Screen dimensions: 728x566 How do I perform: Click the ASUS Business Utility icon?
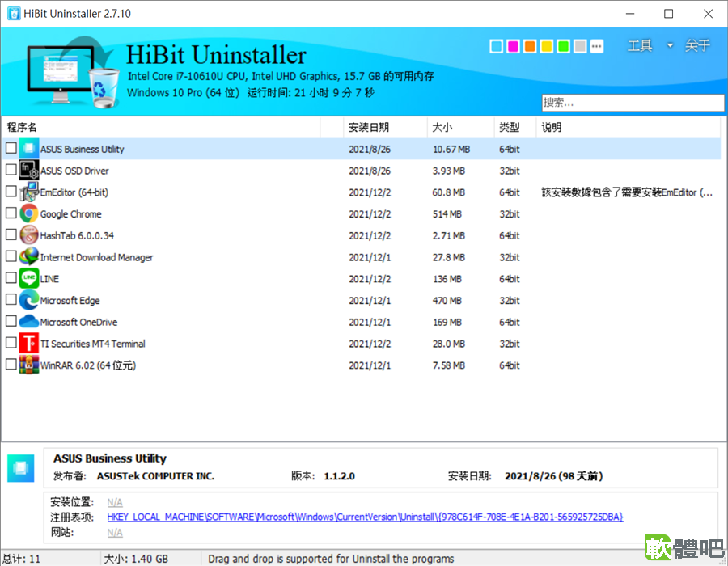pyautogui.click(x=29, y=149)
